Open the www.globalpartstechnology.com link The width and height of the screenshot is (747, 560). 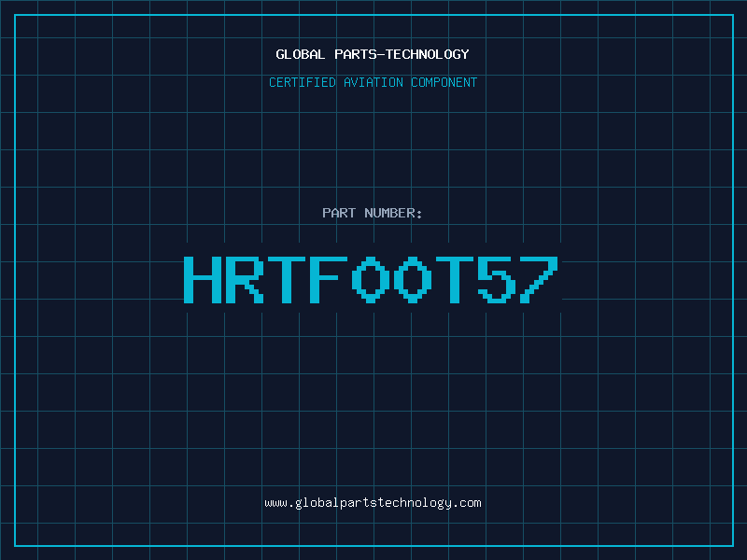click(373, 503)
